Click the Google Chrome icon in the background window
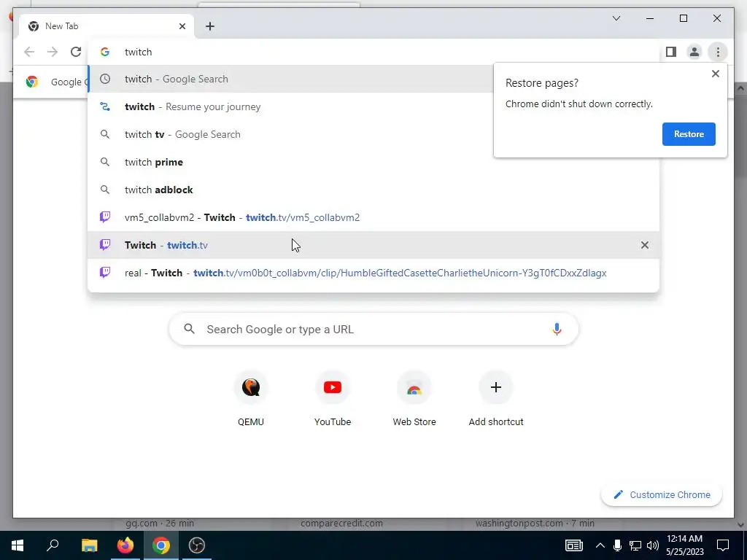 click(x=32, y=82)
